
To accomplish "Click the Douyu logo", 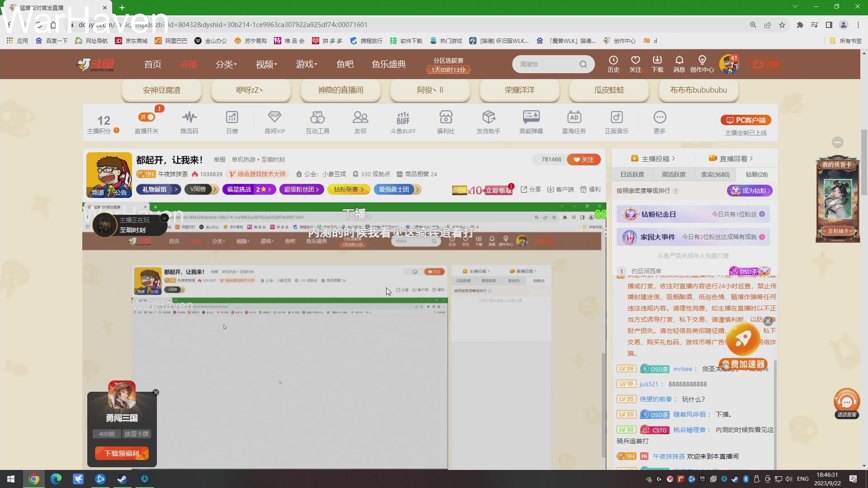I will pos(95,65).
